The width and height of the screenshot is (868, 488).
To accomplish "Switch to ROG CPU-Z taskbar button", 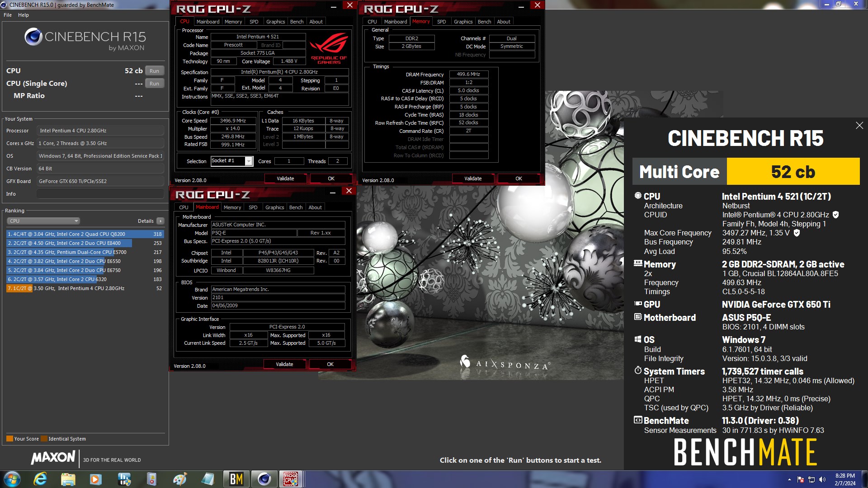I will [291, 479].
